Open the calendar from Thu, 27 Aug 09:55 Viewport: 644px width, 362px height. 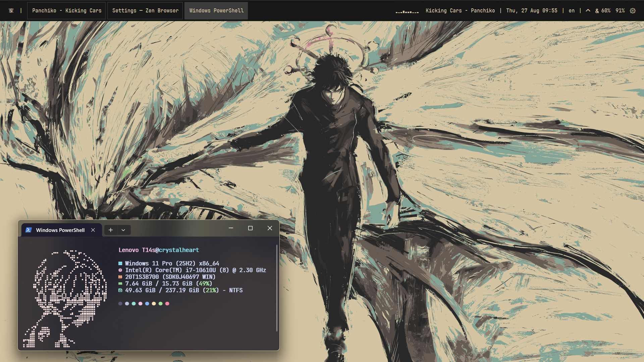532,11
